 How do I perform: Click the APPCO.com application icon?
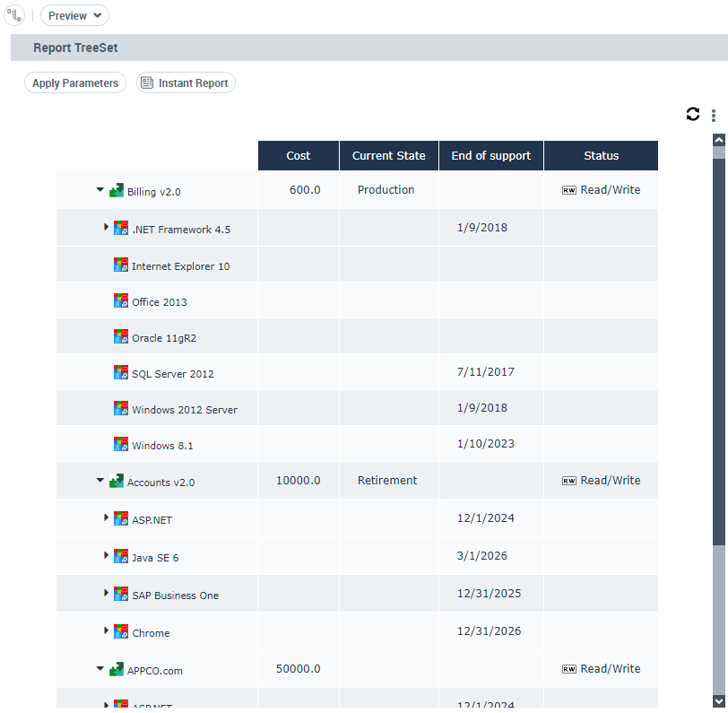117,669
